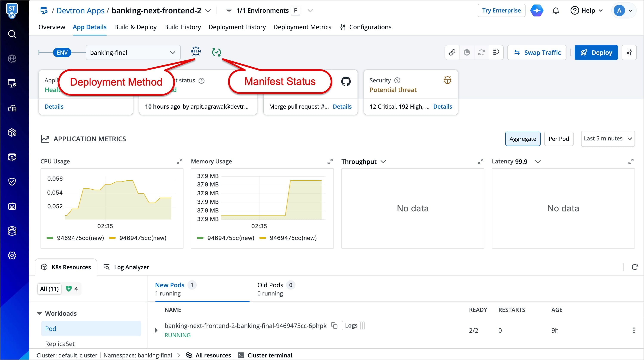Refresh the K8s resources list
This screenshot has height=360, width=644.
(635, 267)
